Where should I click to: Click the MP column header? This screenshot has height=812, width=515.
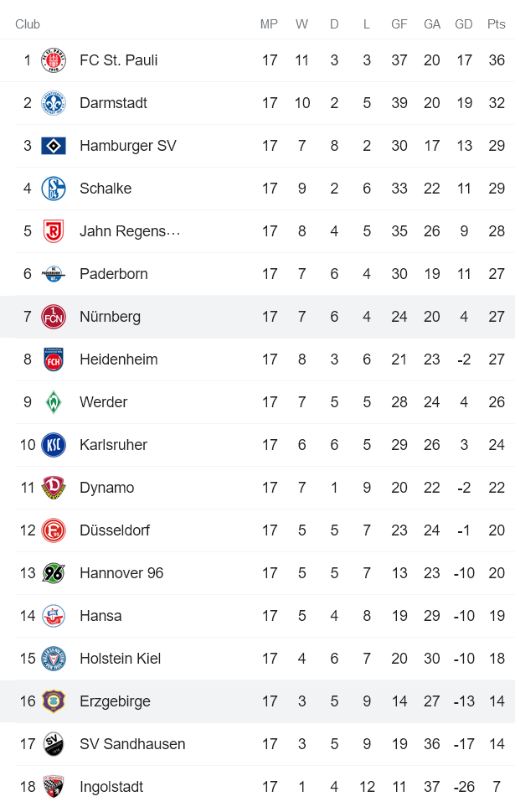(x=269, y=24)
